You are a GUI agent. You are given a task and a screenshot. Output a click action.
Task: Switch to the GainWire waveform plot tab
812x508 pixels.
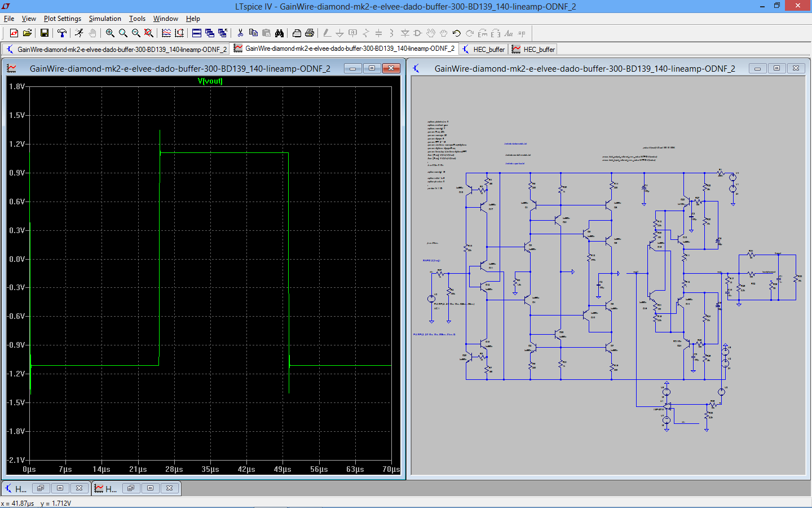click(x=345, y=49)
